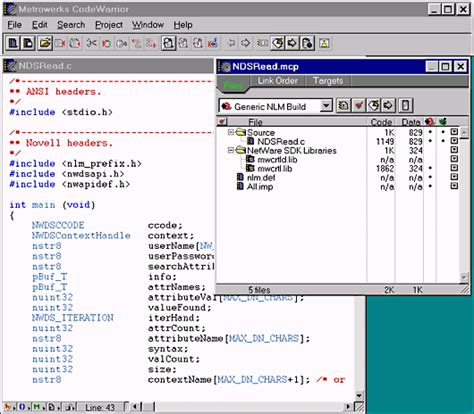Image resolution: width=474 pixels, height=414 pixels.
Task: Click the editor vertical scrollbar down arrow
Action: 359,396
